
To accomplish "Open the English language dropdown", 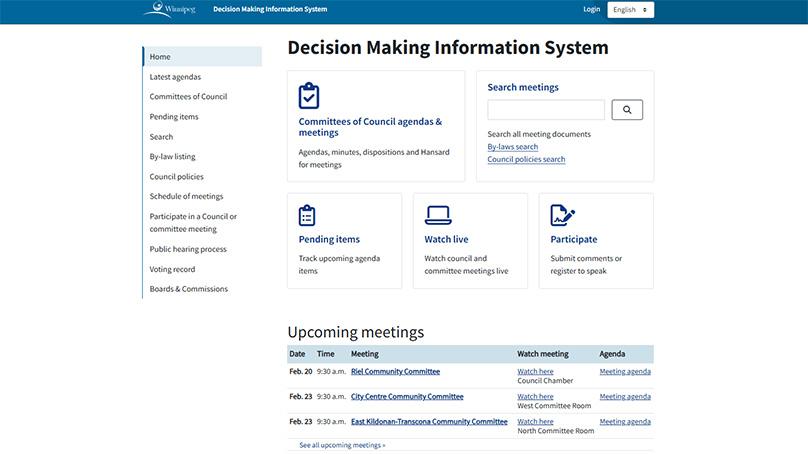I will pos(630,10).
